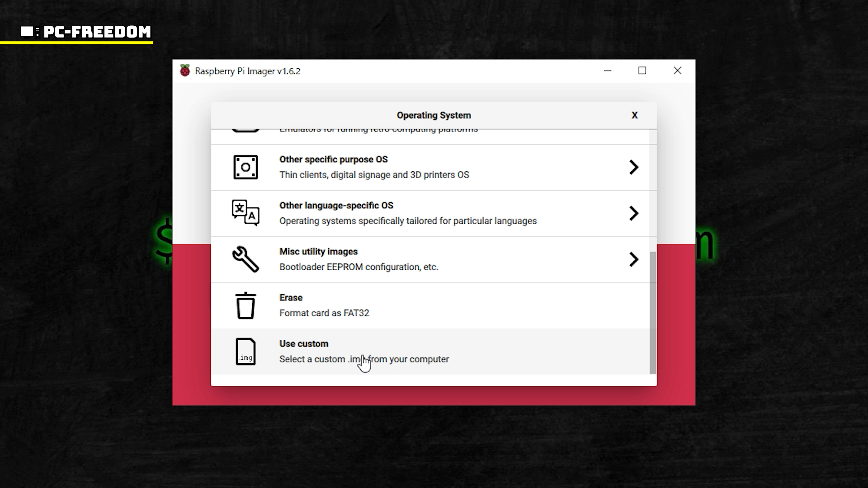Click the partially visible emulators icon

coord(245,130)
